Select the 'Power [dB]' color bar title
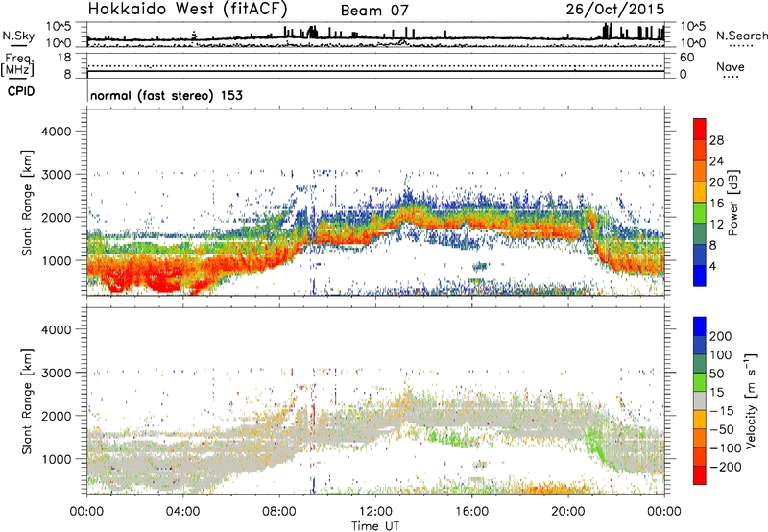Image resolution: width=768 pixels, height=532 pixels. tap(733, 203)
